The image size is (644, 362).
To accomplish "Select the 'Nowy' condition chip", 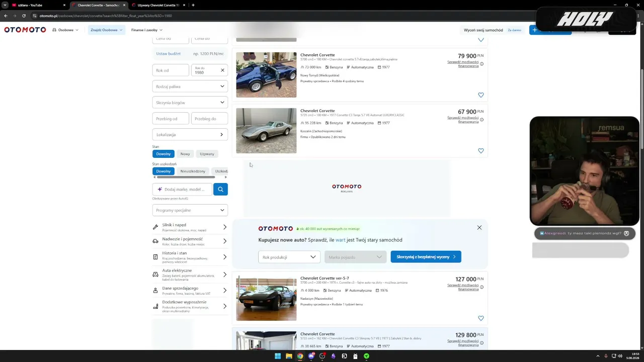I will pos(185,154).
